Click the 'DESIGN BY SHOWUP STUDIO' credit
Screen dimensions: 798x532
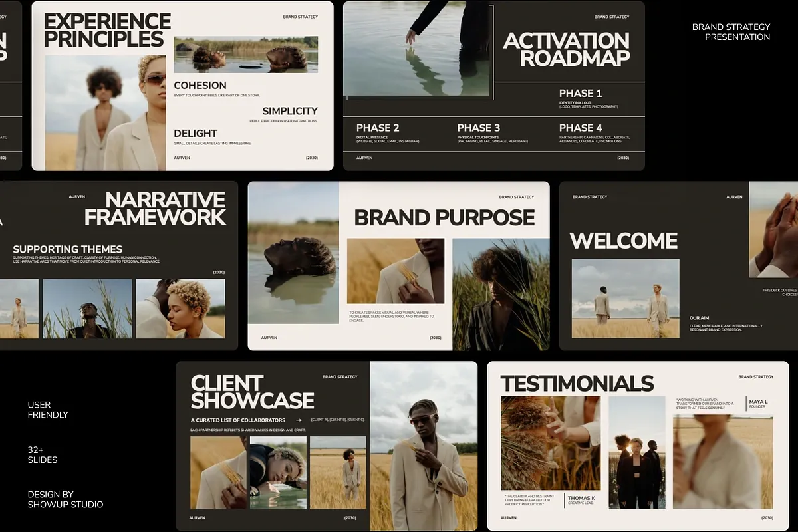[65, 499]
